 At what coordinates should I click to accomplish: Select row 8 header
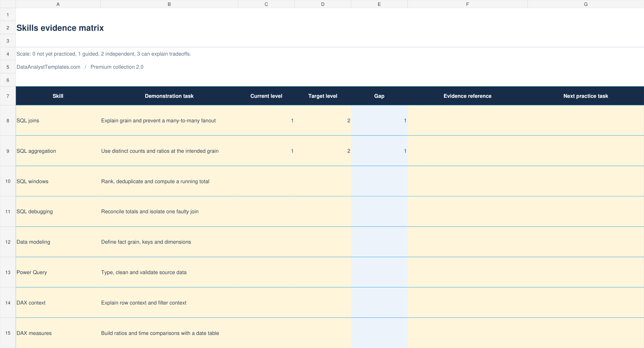tap(8, 121)
